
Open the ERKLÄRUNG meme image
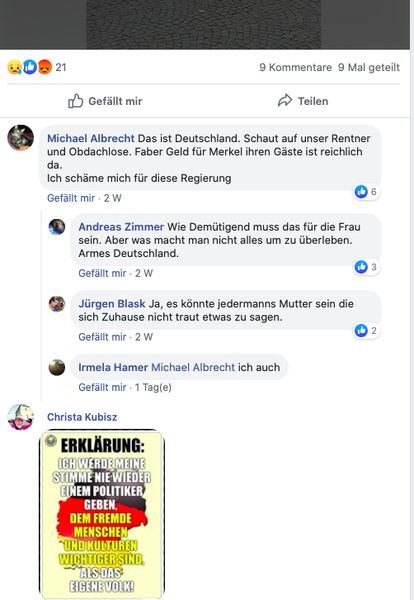(x=102, y=514)
